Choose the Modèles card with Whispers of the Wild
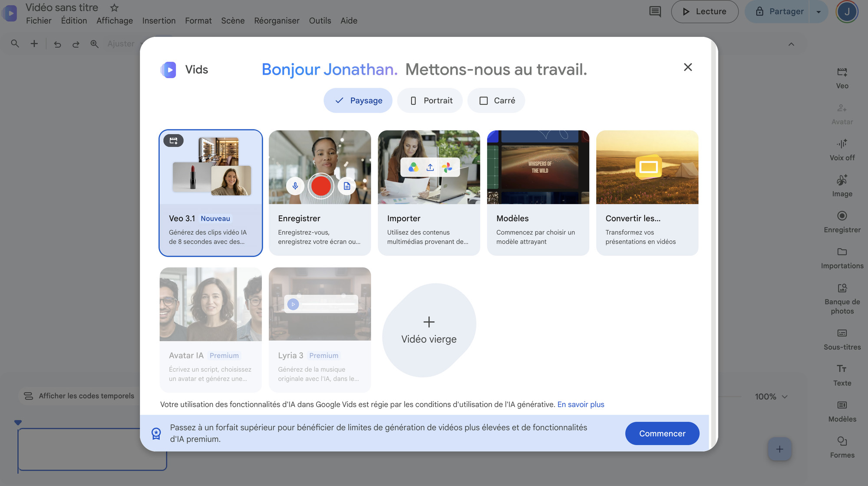Screen dimensions: 868x486 [x=538, y=193]
